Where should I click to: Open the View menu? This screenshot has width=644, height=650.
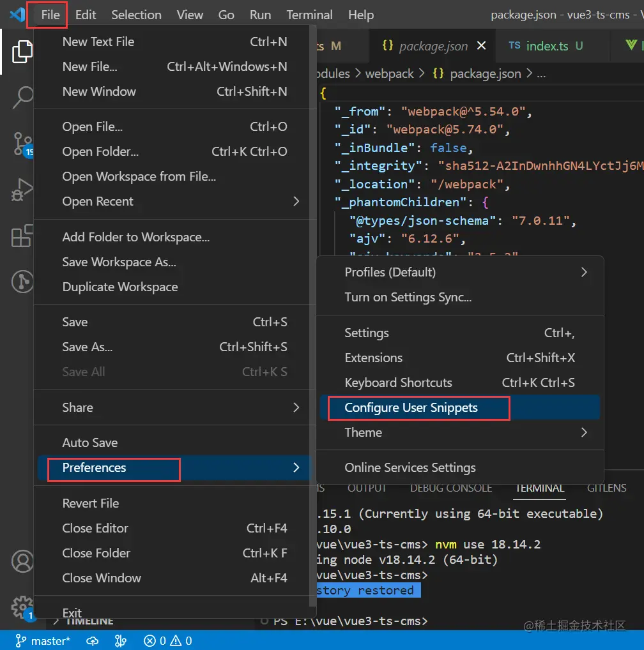tap(190, 15)
